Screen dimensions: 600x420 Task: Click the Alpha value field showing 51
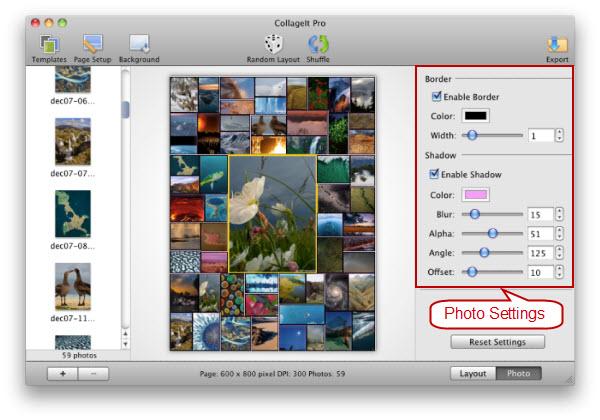[541, 234]
